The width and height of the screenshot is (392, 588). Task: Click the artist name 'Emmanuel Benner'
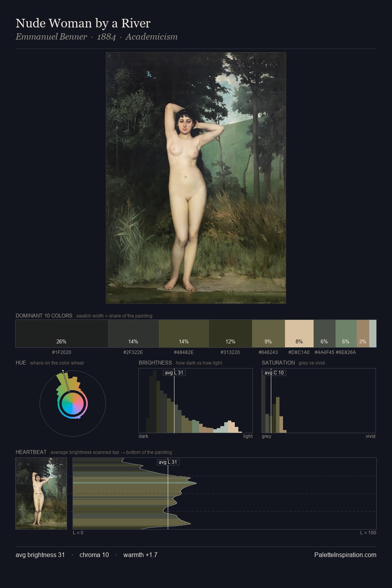point(51,37)
